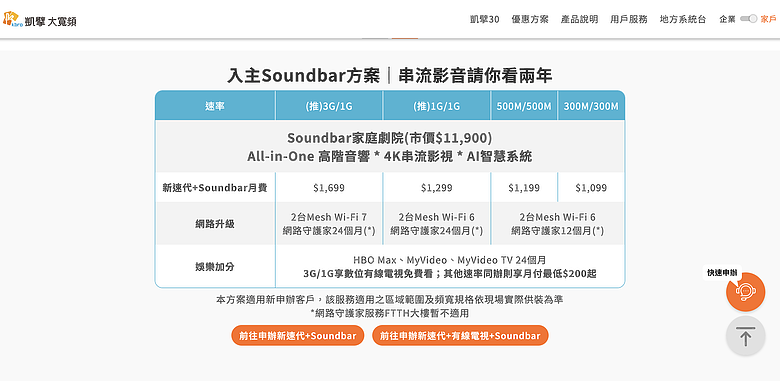The image size is (780, 381).
Task: Click the 新速代+Soundbar月費 row label
Action: (x=215, y=188)
